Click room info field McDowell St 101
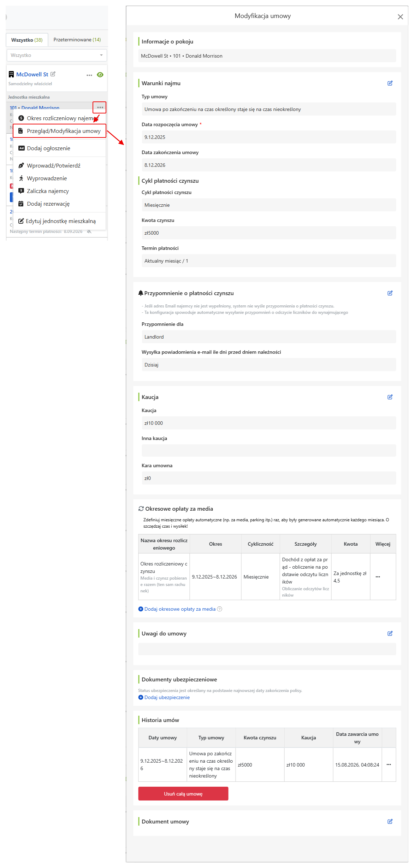This screenshot has width=414, height=868. click(267, 56)
